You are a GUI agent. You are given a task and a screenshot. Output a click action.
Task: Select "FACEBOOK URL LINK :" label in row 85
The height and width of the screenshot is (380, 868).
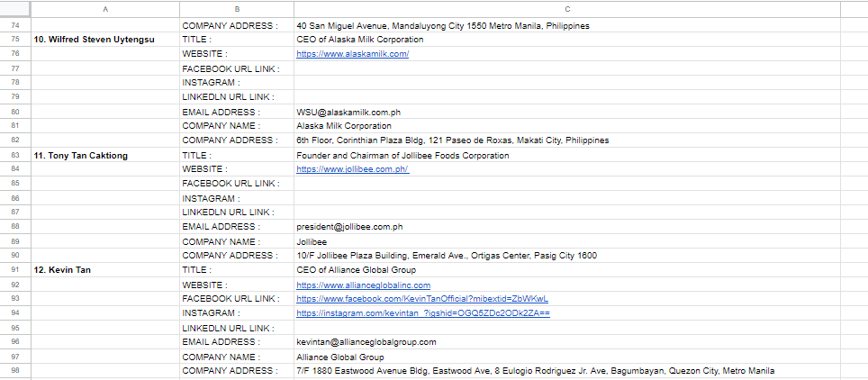click(x=237, y=184)
